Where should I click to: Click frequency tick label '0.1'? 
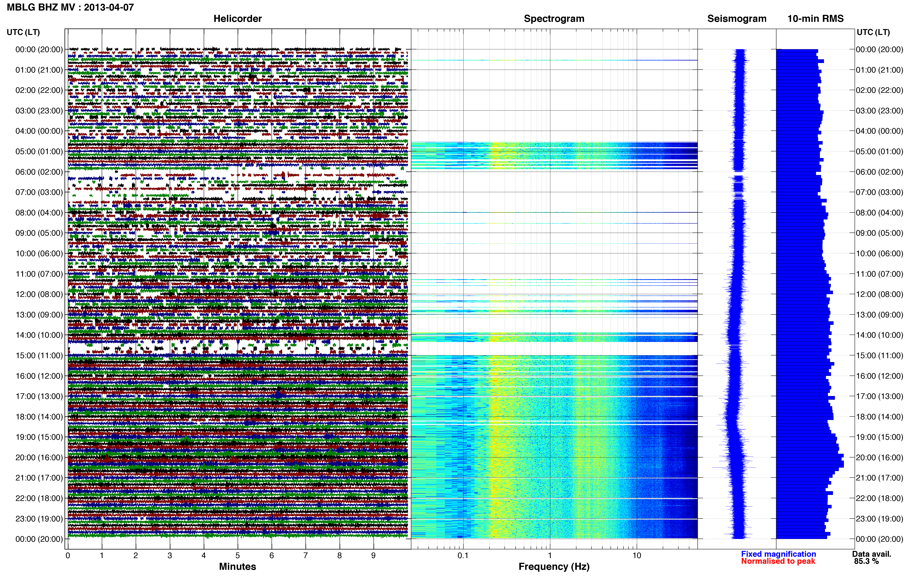[463, 555]
